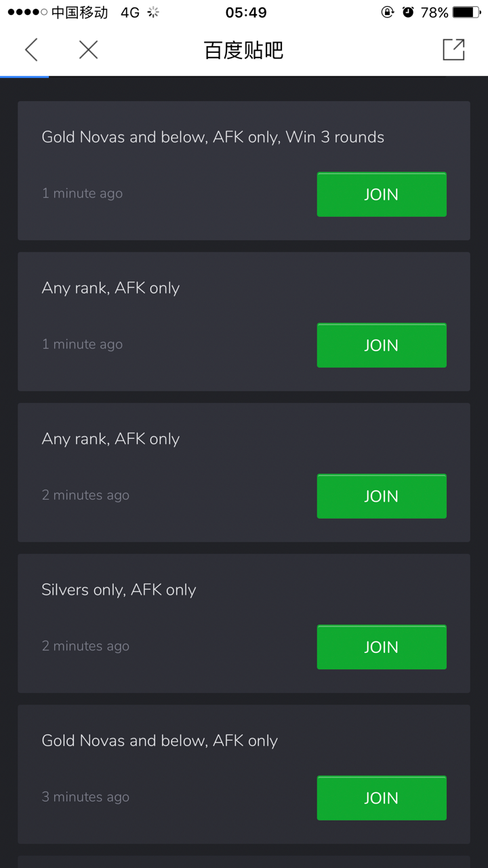Image resolution: width=488 pixels, height=868 pixels.
Task: Tap JOIN on the second 'Any rank, AFK only' lobby
Action: [381, 496]
